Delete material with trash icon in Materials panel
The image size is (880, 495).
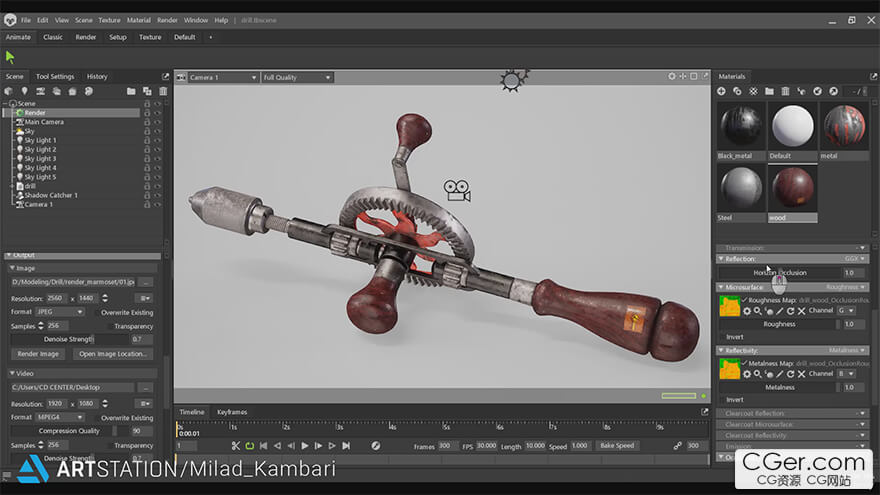click(x=785, y=91)
